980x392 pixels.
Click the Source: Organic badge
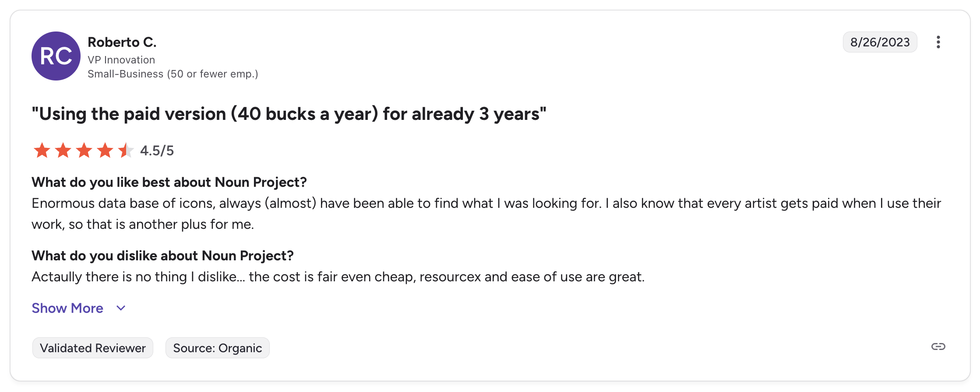(217, 348)
